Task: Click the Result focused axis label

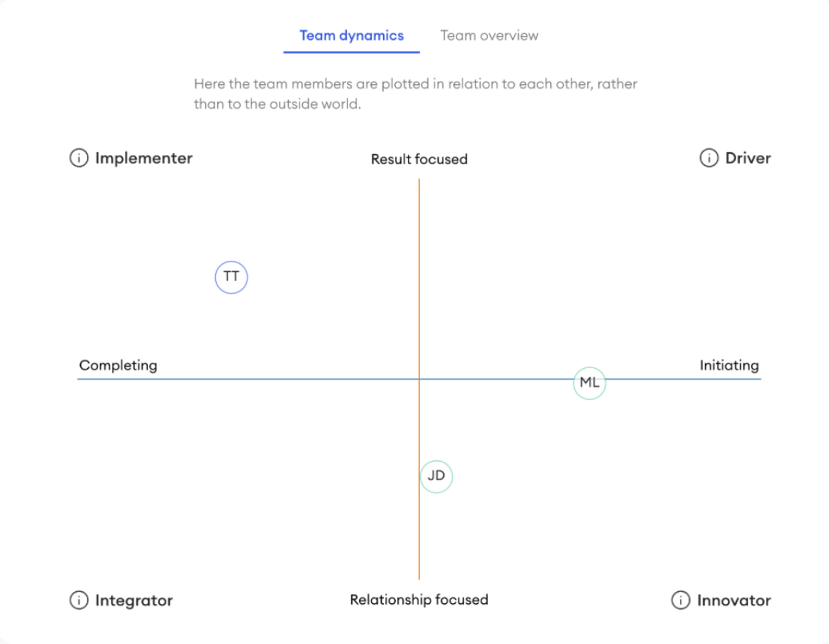Action: click(419, 159)
